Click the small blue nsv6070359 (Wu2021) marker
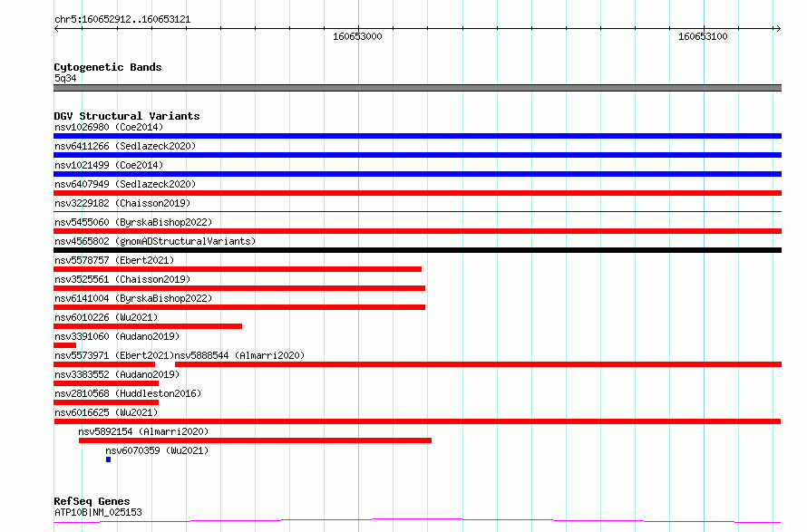807x532 pixels. click(x=108, y=459)
